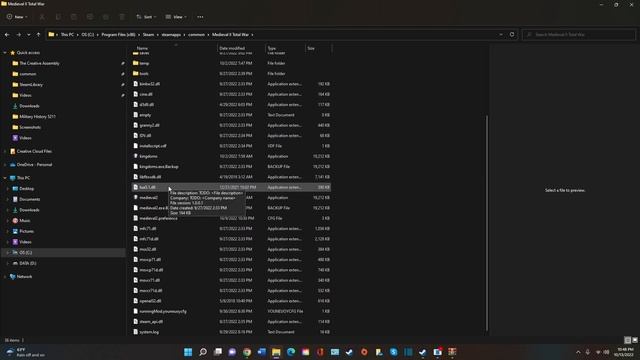Click 'Program Files (x86)' breadcrumb
This screenshot has width=640, height=360.
pyautogui.click(x=118, y=35)
